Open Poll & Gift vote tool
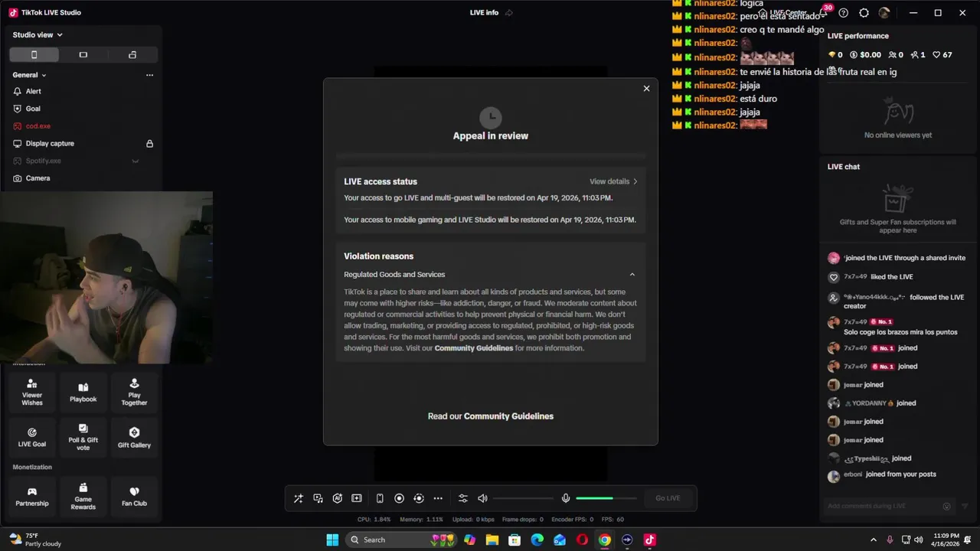 [83, 438]
